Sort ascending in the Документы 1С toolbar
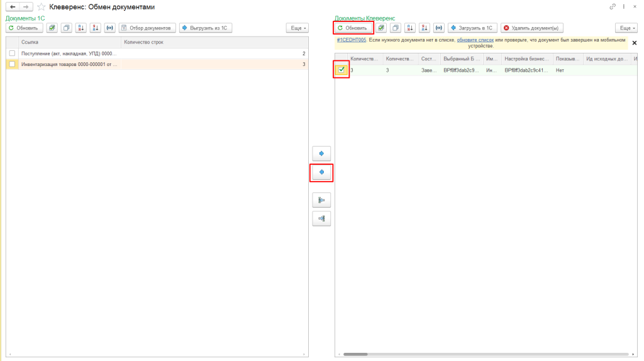 pos(81,28)
